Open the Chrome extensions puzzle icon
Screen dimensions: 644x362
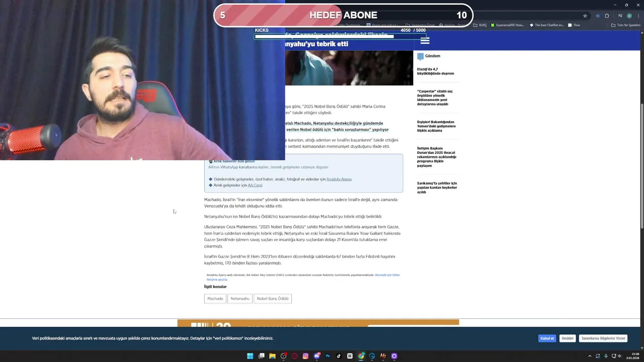pos(607,16)
